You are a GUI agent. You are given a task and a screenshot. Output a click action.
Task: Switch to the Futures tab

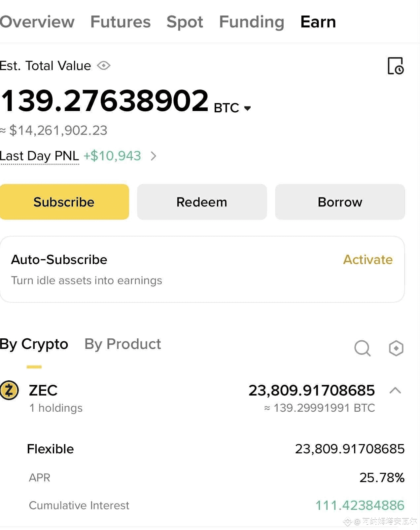click(121, 22)
